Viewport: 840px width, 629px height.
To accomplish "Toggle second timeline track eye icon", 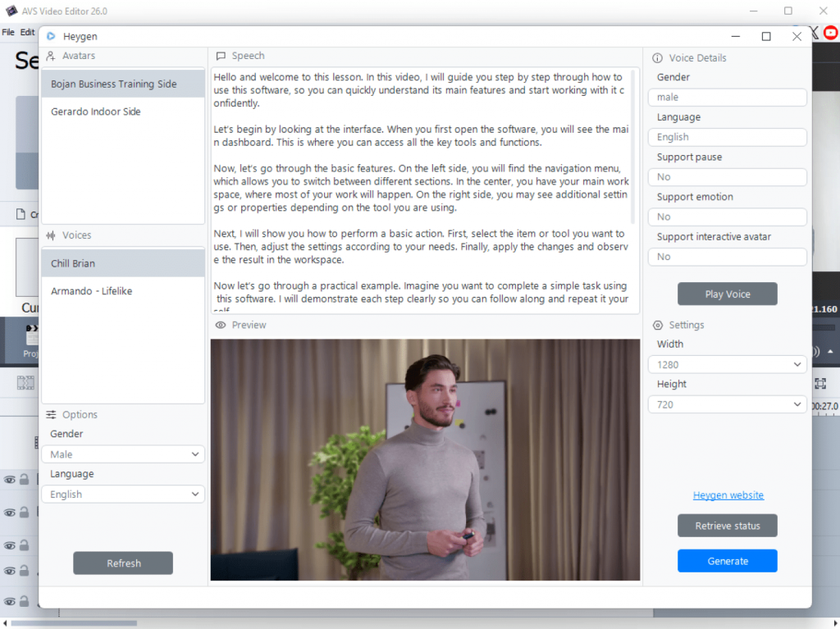I will (x=10, y=513).
